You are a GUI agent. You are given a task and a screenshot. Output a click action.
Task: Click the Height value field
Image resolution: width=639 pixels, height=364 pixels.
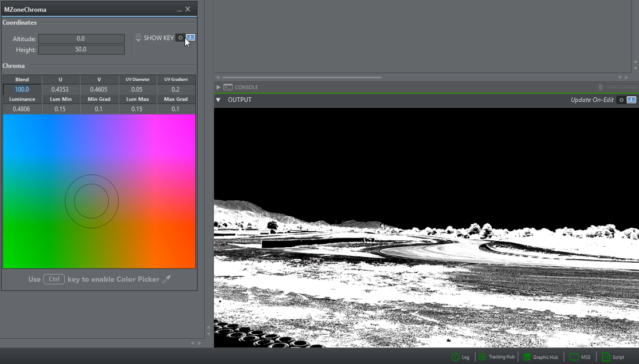81,50
